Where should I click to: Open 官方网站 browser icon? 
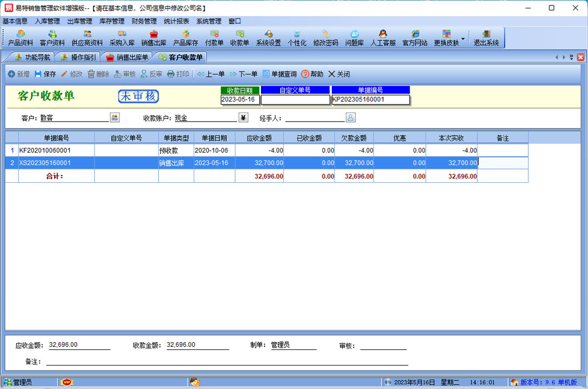pos(415,38)
